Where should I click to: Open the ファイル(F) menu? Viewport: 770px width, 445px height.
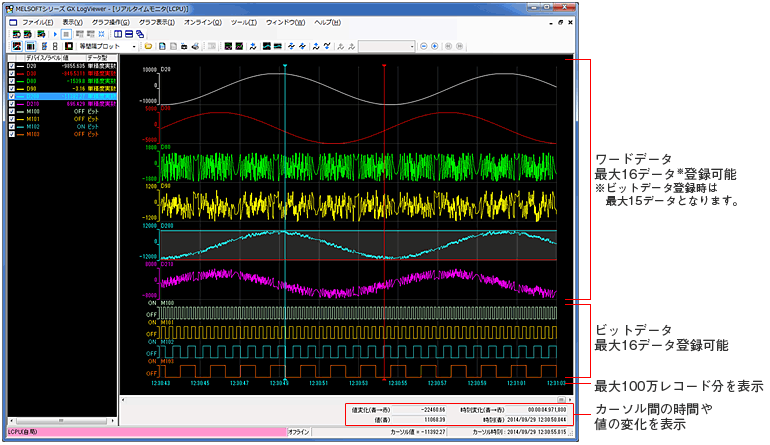coord(37,21)
